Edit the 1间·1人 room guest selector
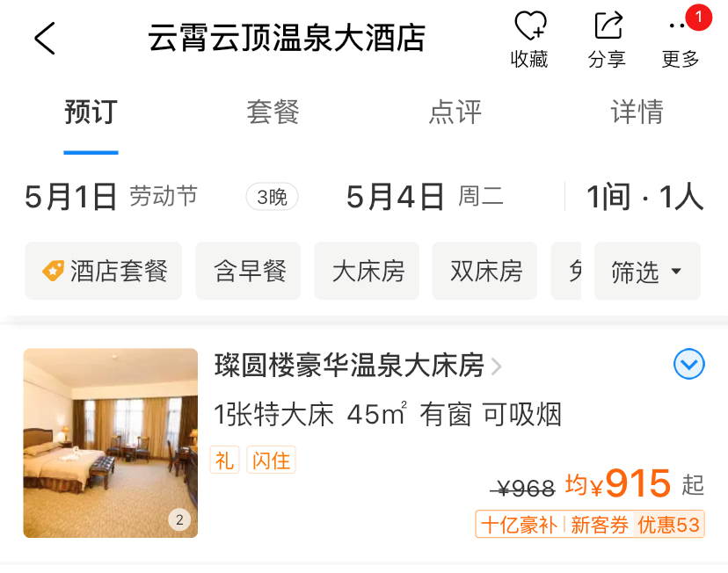 (x=644, y=197)
